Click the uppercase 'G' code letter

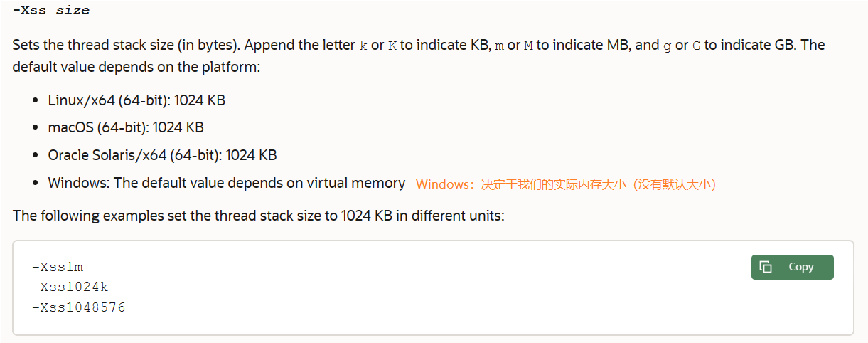[697, 46]
